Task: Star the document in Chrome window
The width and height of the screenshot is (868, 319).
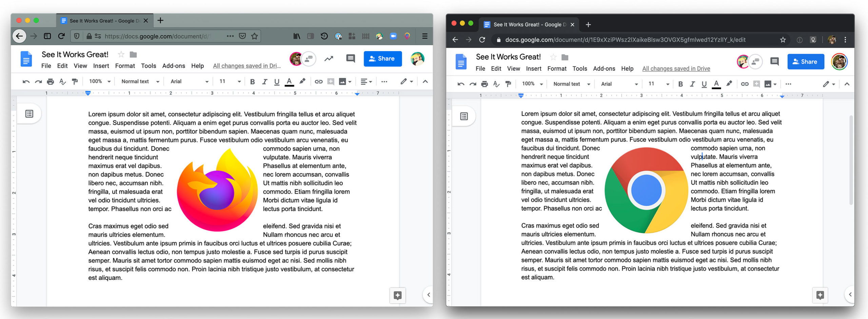Action: click(553, 57)
